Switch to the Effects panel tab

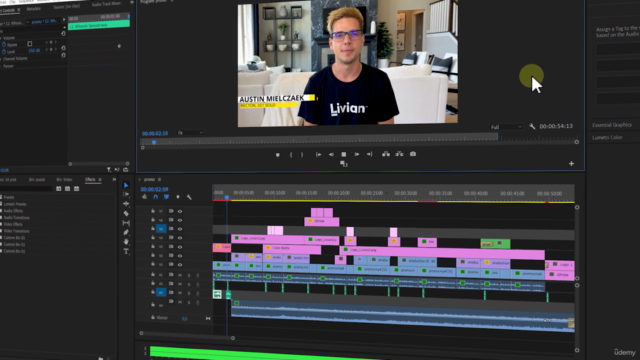point(90,180)
